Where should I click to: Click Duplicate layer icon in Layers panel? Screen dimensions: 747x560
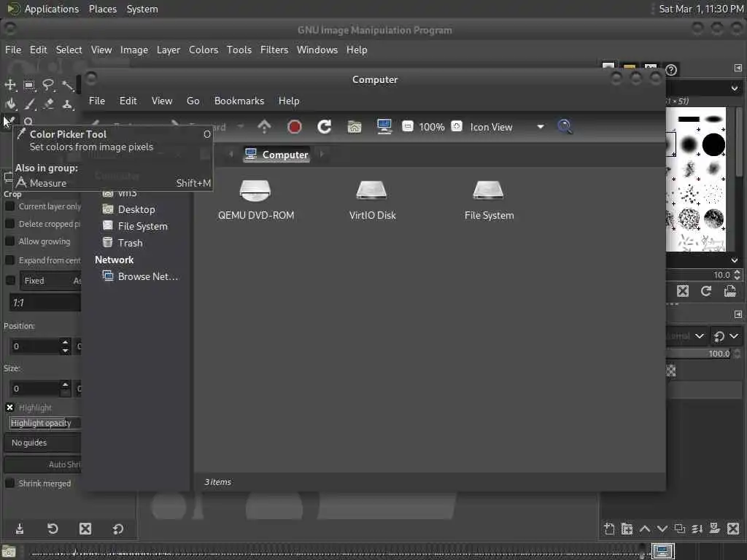coord(680,529)
